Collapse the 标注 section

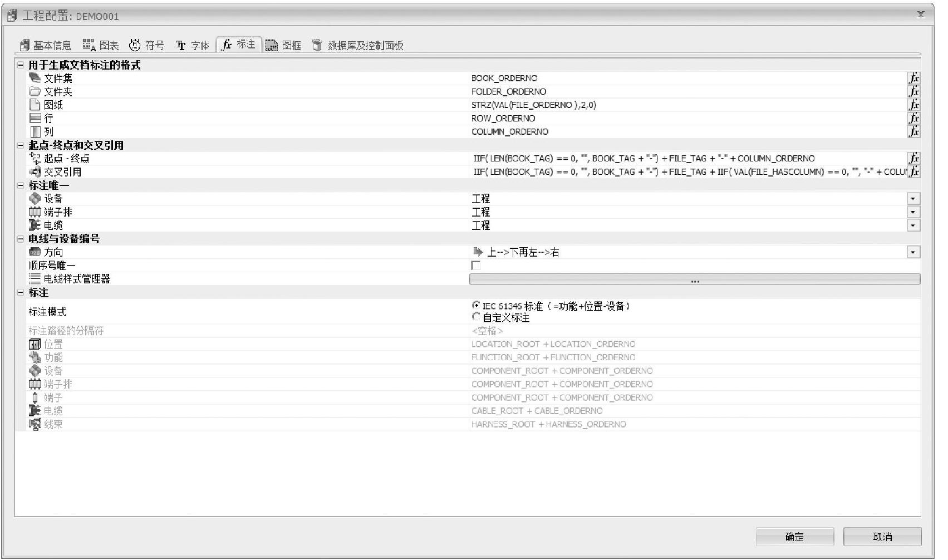click(x=21, y=292)
